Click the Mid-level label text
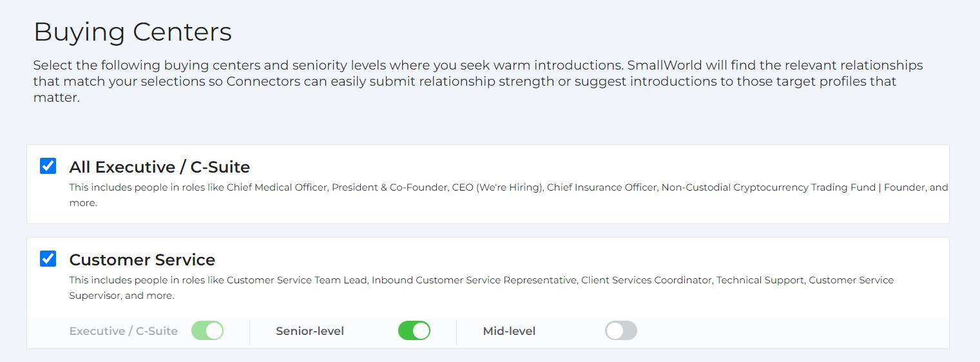The image size is (980, 362). tap(509, 331)
